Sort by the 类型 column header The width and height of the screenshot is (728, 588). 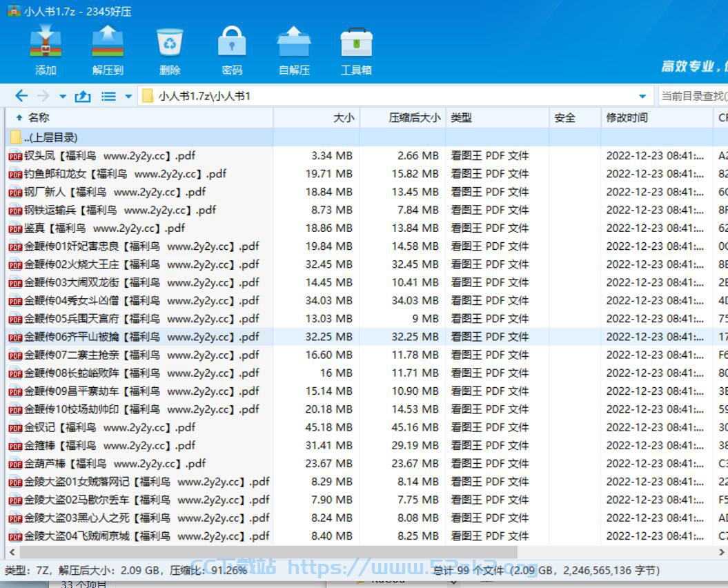498,117
